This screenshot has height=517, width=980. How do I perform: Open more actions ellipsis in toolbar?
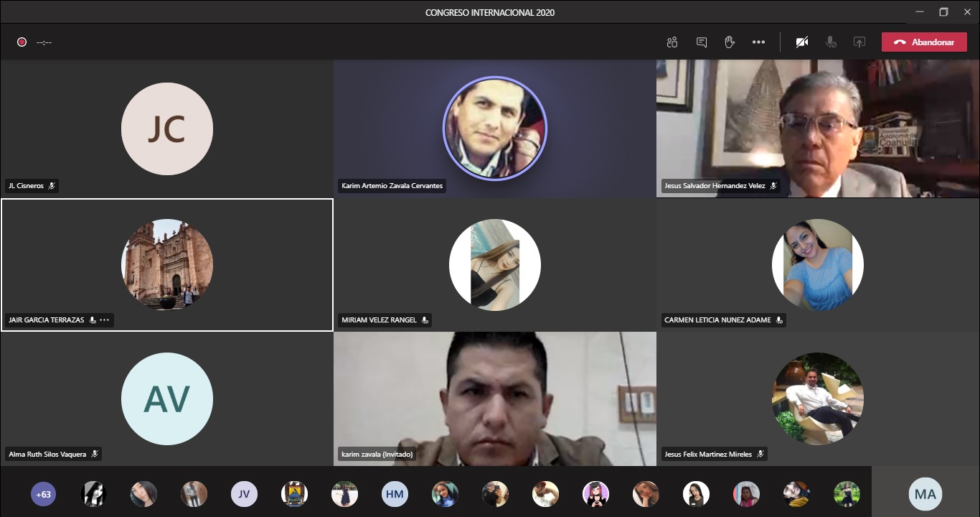coord(758,42)
